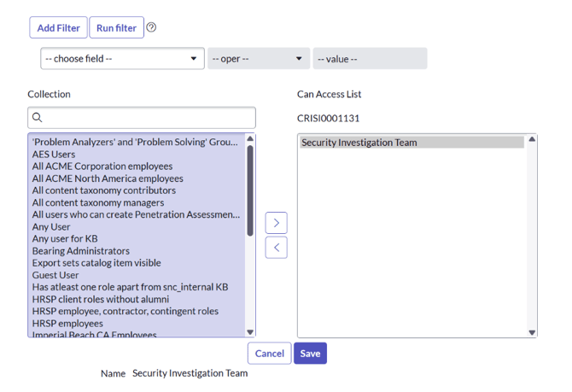Click the value input field
The height and width of the screenshot is (392, 572).
click(370, 58)
